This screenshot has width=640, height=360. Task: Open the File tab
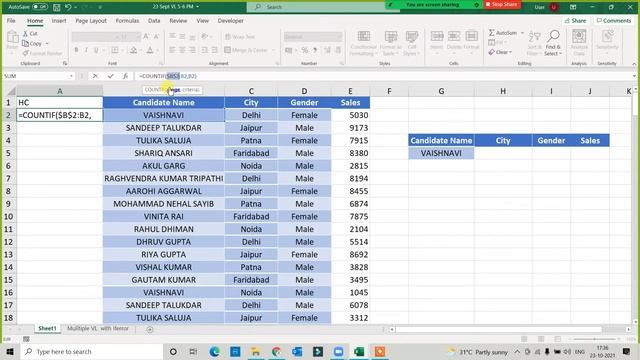tap(11, 20)
